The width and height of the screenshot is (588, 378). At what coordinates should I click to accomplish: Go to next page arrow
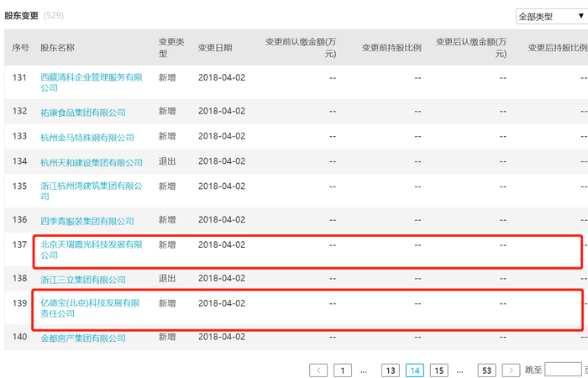pyautogui.click(x=511, y=370)
